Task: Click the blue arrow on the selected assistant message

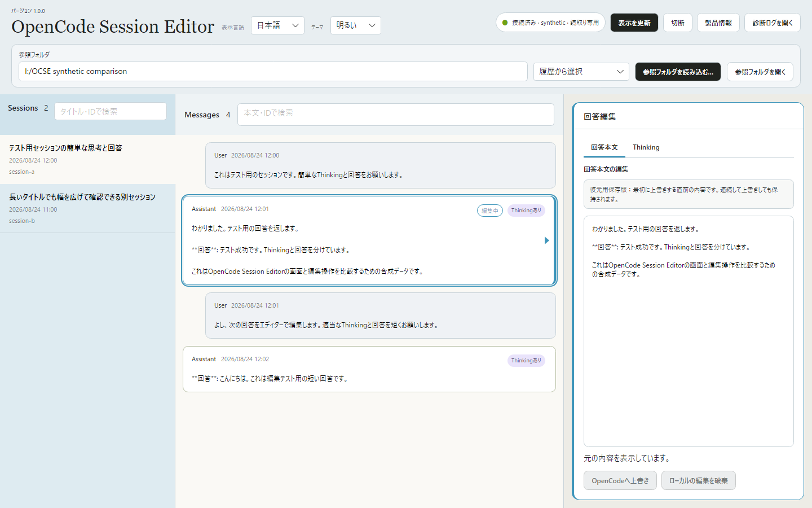Action: [546, 240]
